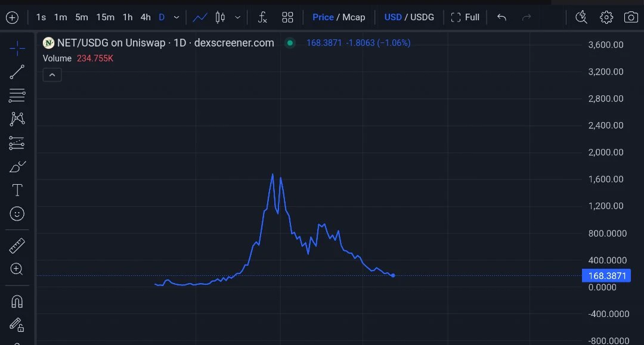Select the 15m timeframe
This screenshot has height=345, width=644.
tap(105, 17)
